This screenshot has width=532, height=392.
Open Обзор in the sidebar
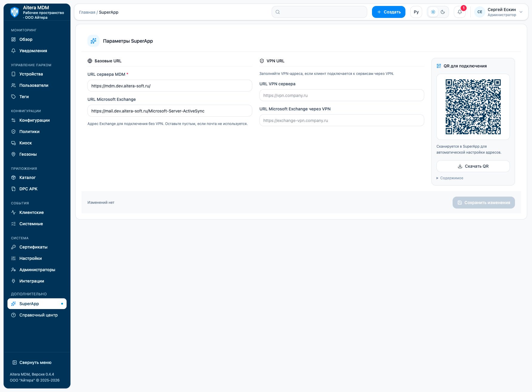coord(37,39)
